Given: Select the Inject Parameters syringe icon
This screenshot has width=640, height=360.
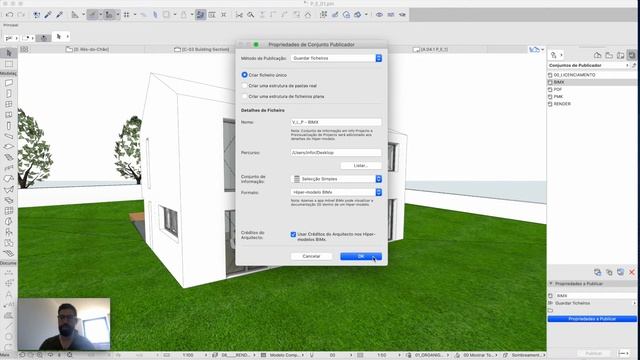Looking at the screenshot, I should pyautogui.click(x=60, y=15).
